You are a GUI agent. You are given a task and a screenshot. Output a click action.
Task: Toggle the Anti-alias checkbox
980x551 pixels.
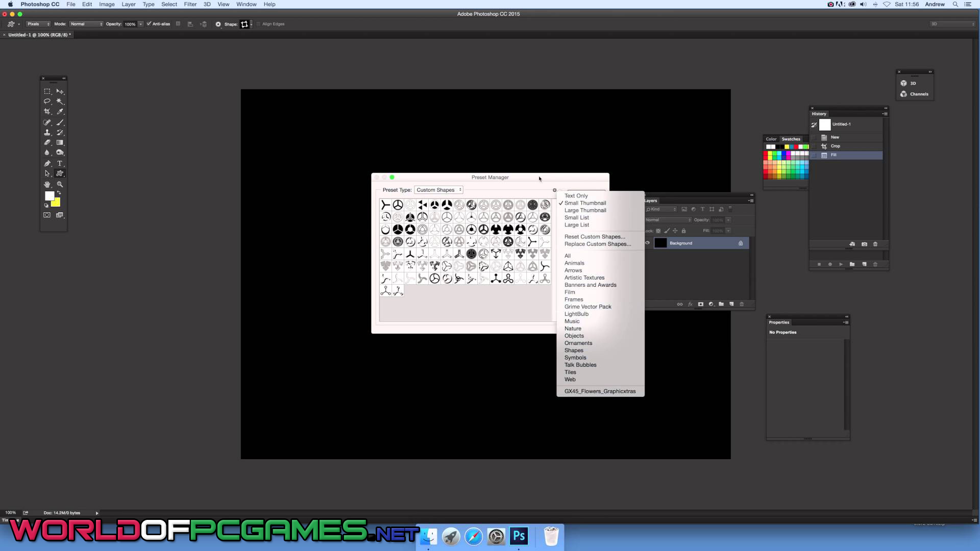(x=149, y=24)
